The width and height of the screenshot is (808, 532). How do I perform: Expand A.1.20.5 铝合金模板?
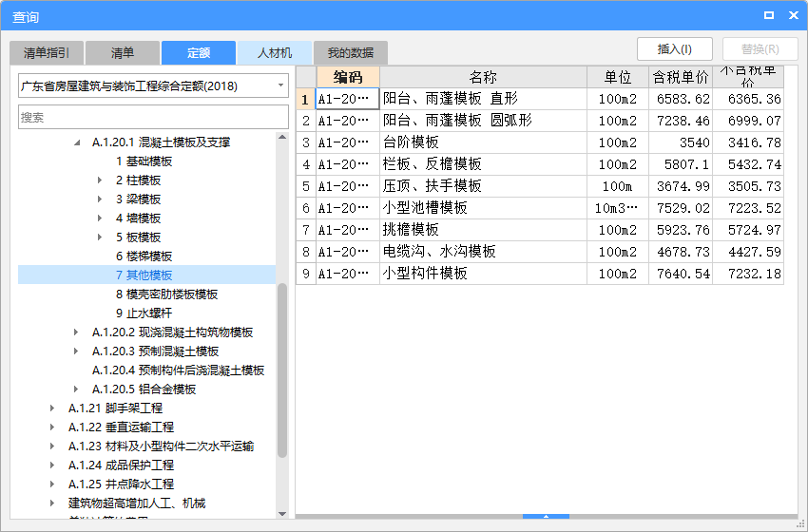pos(76,389)
